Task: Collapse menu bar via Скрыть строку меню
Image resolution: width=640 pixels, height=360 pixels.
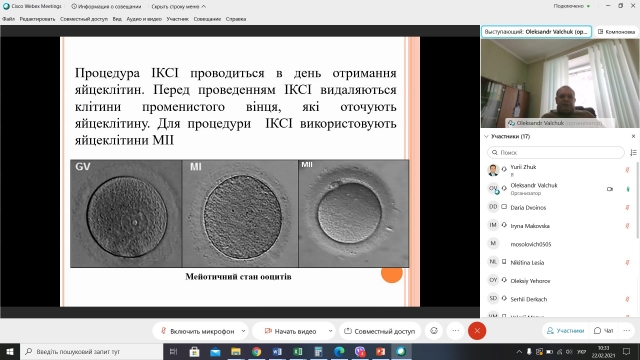Action: pyautogui.click(x=178, y=7)
